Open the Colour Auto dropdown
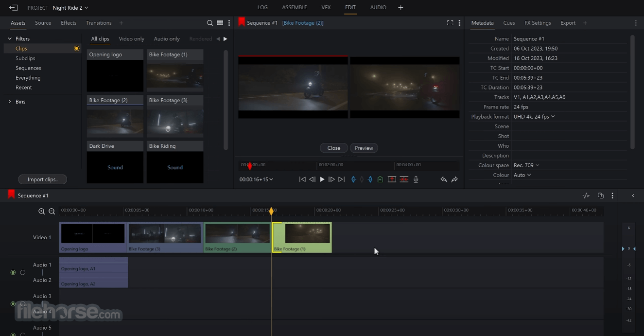644x336 pixels. pos(522,175)
